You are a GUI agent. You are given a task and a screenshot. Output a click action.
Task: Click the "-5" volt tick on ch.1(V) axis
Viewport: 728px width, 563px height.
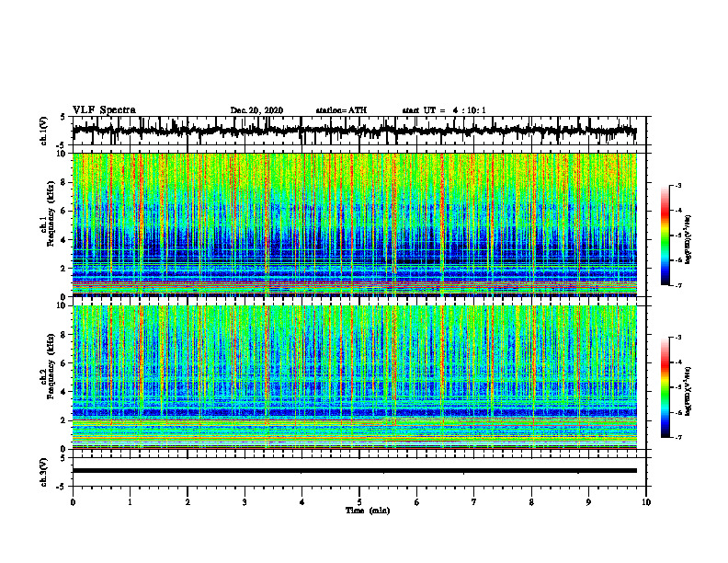tap(61, 145)
